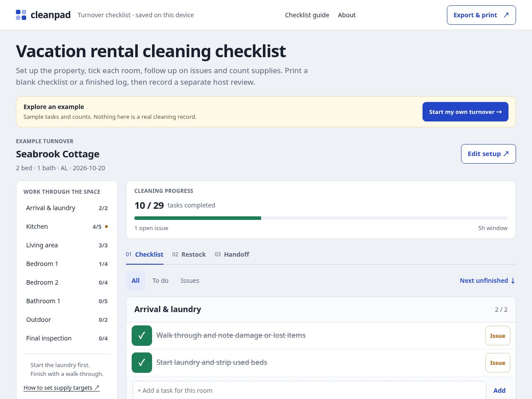Screen dimensions: 532x399
Task: Click the Seabrook Cottage property title
Action: point(58,154)
